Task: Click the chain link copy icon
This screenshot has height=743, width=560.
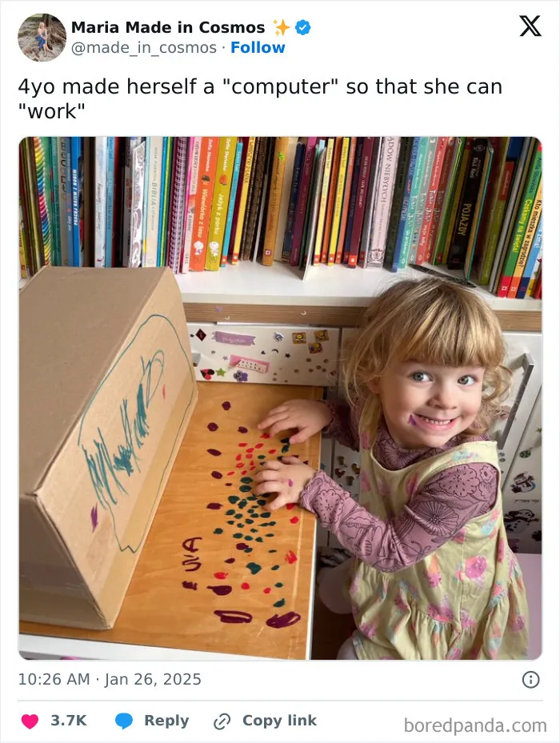Action: (222, 721)
